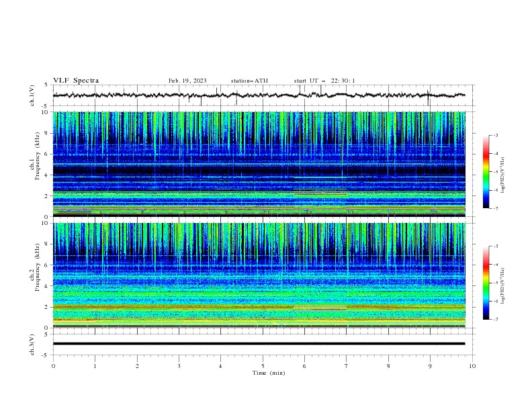Select the date text "Feb. 19, 2023"

pyautogui.click(x=187, y=81)
